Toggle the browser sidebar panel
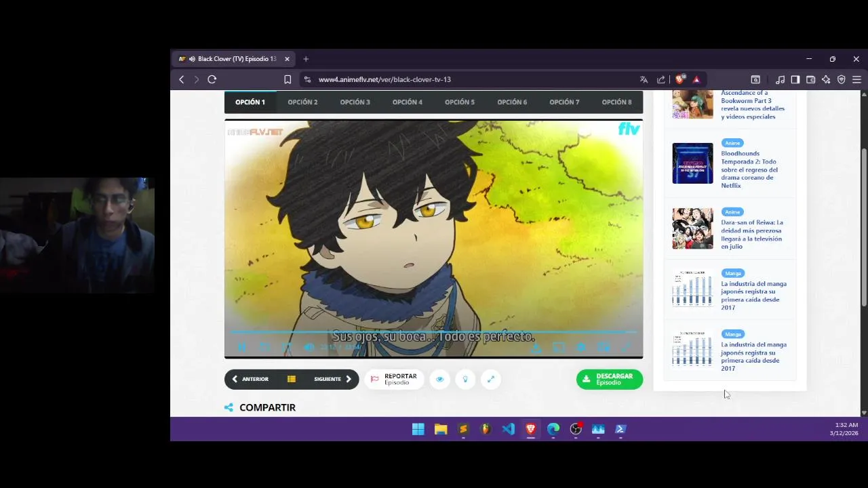 coord(795,79)
